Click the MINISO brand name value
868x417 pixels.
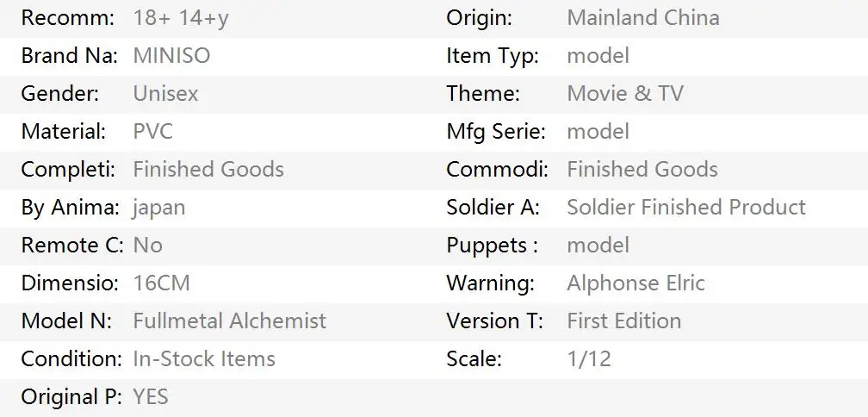(171, 56)
